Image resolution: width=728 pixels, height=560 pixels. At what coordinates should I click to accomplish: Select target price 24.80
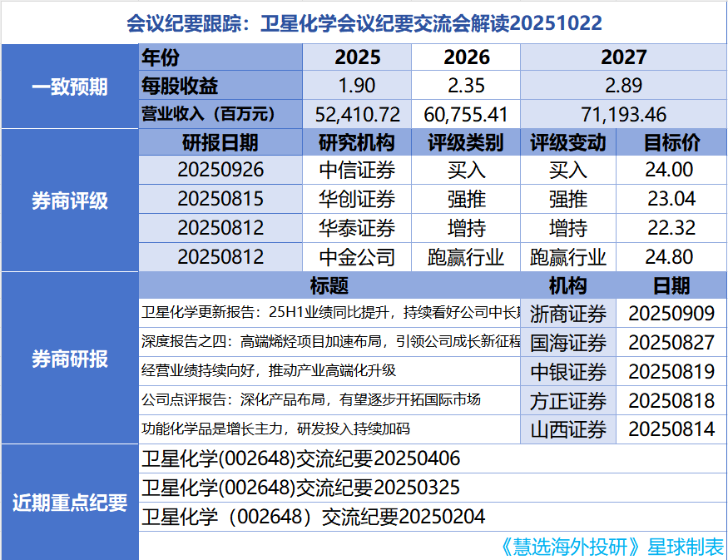tap(671, 257)
